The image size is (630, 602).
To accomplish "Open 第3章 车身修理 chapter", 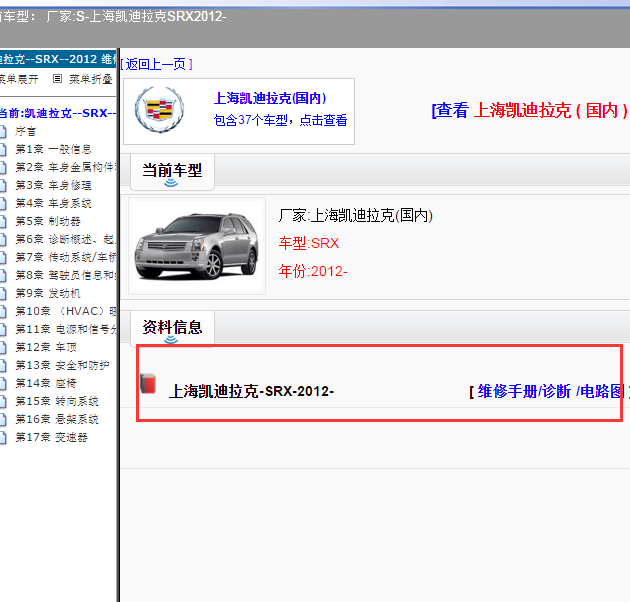I will [53, 185].
